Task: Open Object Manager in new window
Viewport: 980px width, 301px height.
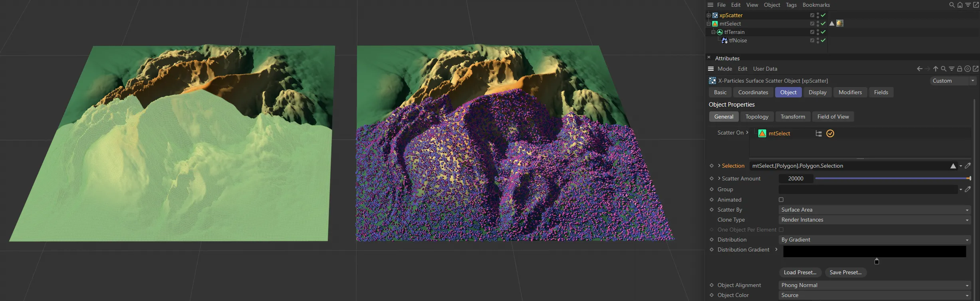Action: coord(976,5)
